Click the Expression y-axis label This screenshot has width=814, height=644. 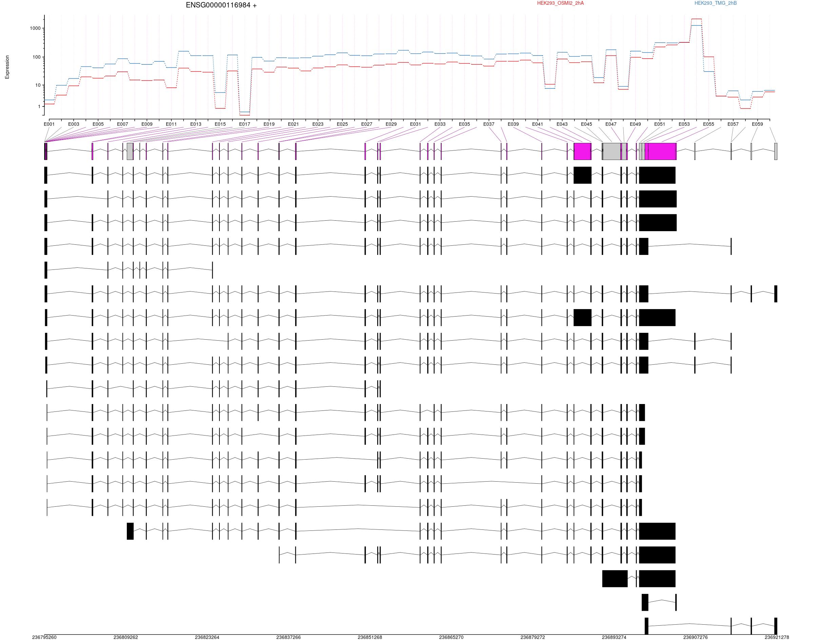7,67
